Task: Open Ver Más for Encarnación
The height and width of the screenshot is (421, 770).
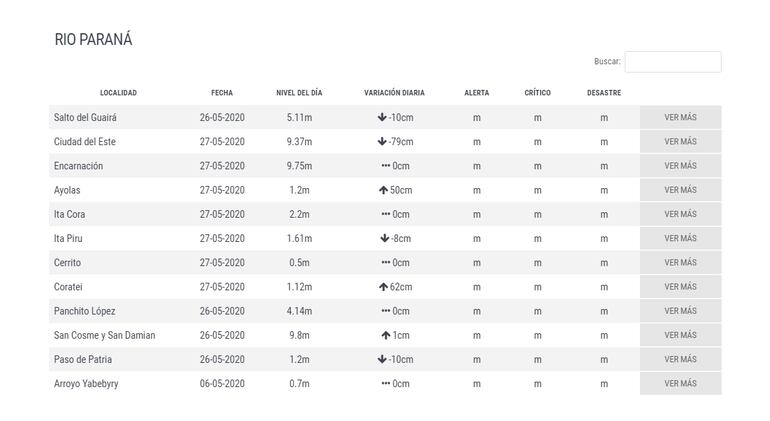Action: (680, 166)
